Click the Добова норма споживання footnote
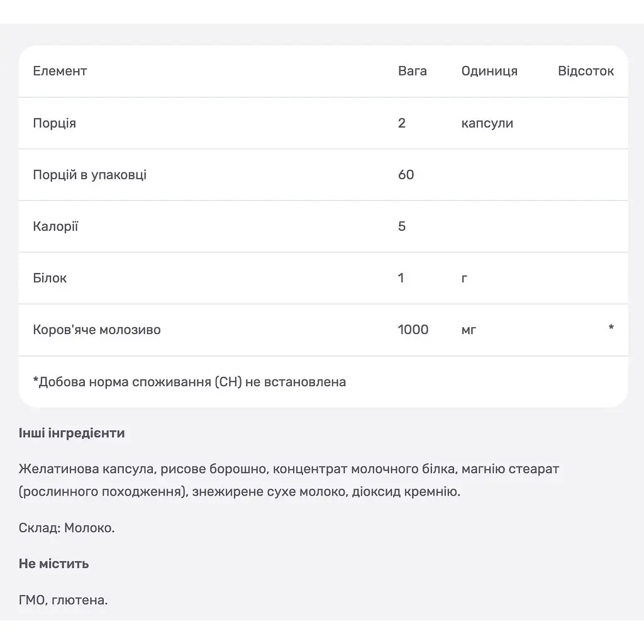 (x=189, y=382)
